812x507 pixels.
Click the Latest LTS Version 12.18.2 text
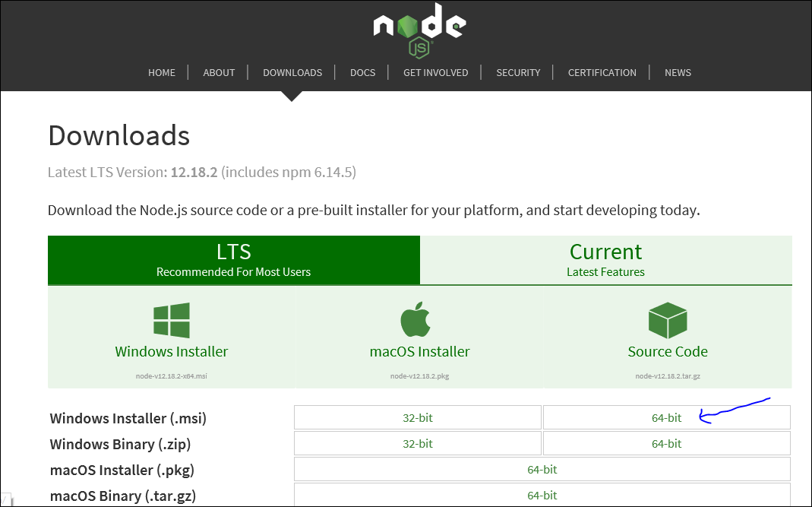click(202, 172)
